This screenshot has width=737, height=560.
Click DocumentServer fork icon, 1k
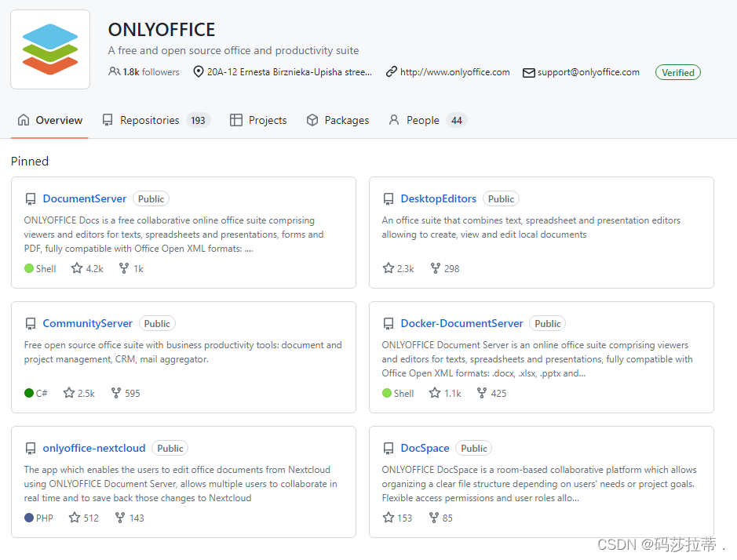tap(123, 268)
